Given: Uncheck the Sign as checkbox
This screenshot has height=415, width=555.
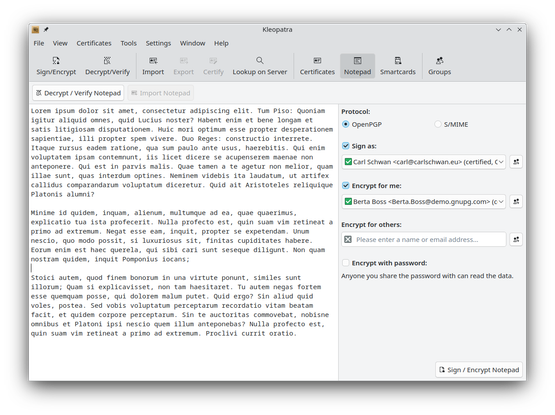Looking at the screenshot, I should (x=346, y=146).
